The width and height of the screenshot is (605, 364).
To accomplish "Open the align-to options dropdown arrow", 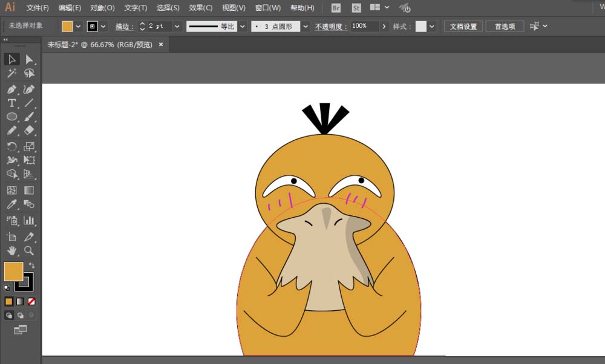I will click(x=545, y=26).
